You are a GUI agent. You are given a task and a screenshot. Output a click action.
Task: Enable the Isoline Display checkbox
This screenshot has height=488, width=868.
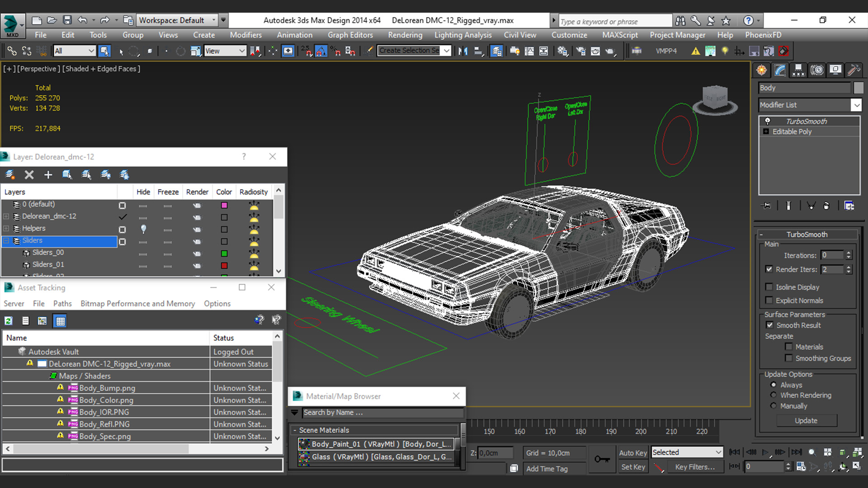[x=769, y=287]
